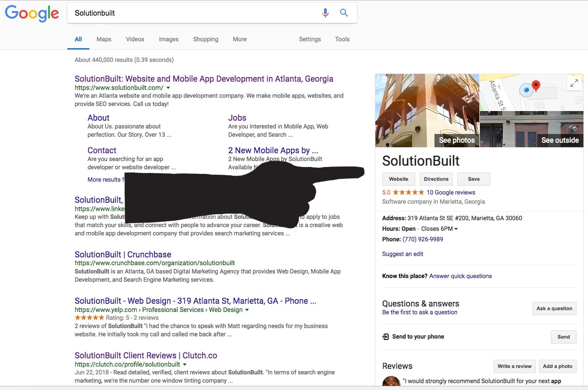Switch to Images tab

(169, 39)
